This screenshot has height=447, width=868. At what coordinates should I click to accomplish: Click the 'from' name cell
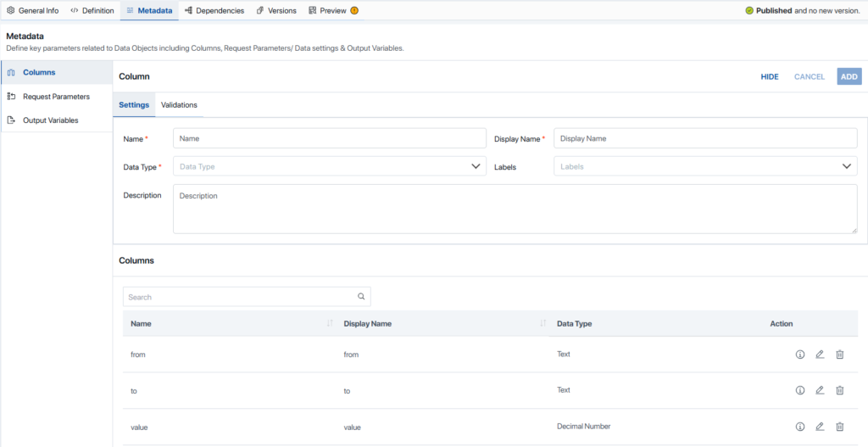(138, 355)
